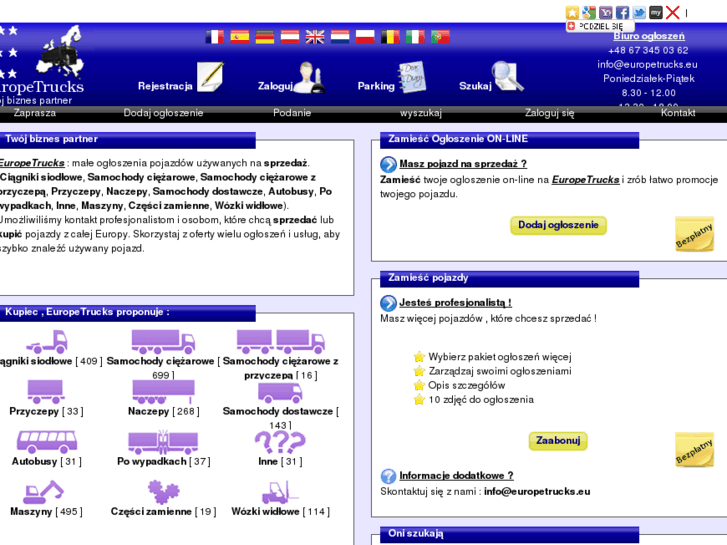Open Informacje dodatkowe link
This screenshot has width=727, height=545.
(x=456, y=475)
